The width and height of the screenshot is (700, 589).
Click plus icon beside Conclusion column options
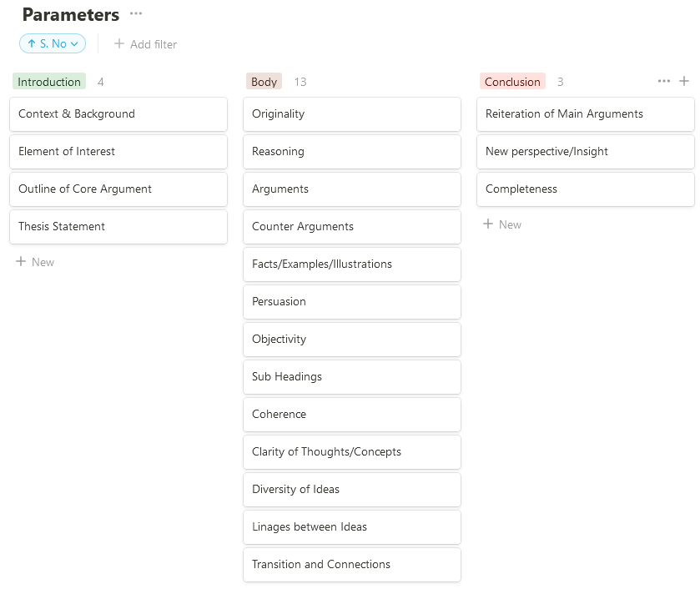[x=684, y=81]
